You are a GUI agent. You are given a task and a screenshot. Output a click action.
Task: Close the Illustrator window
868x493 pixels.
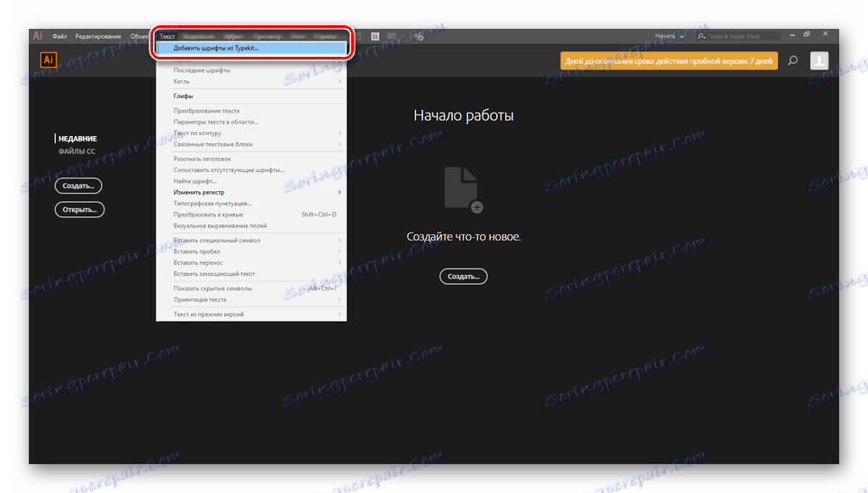pyautogui.click(x=826, y=34)
